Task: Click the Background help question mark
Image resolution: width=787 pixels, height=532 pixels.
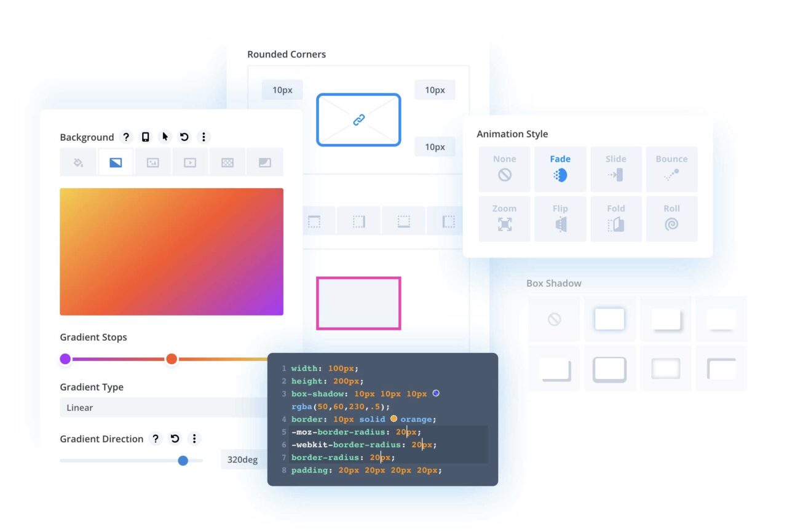Action: (126, 137)
